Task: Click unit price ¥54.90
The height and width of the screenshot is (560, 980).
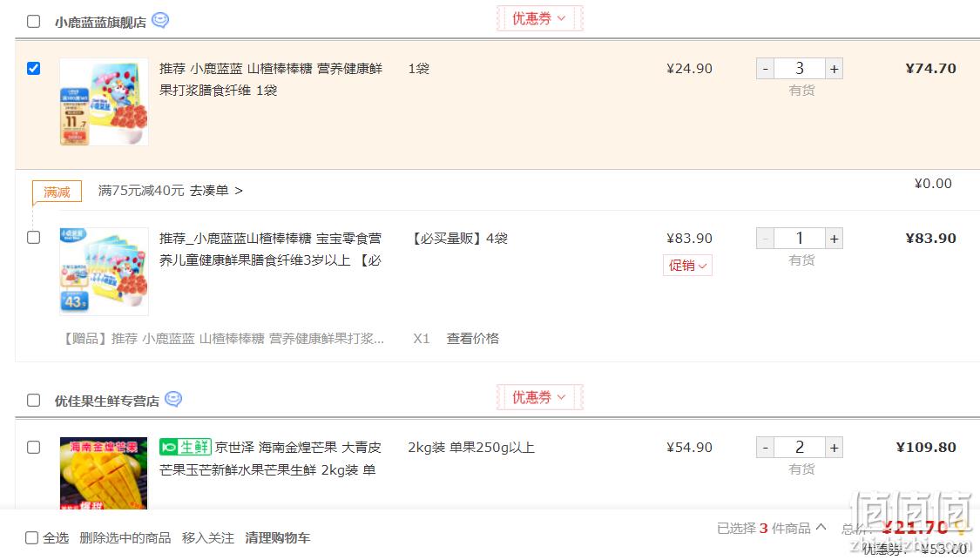Action: point(689,448)
